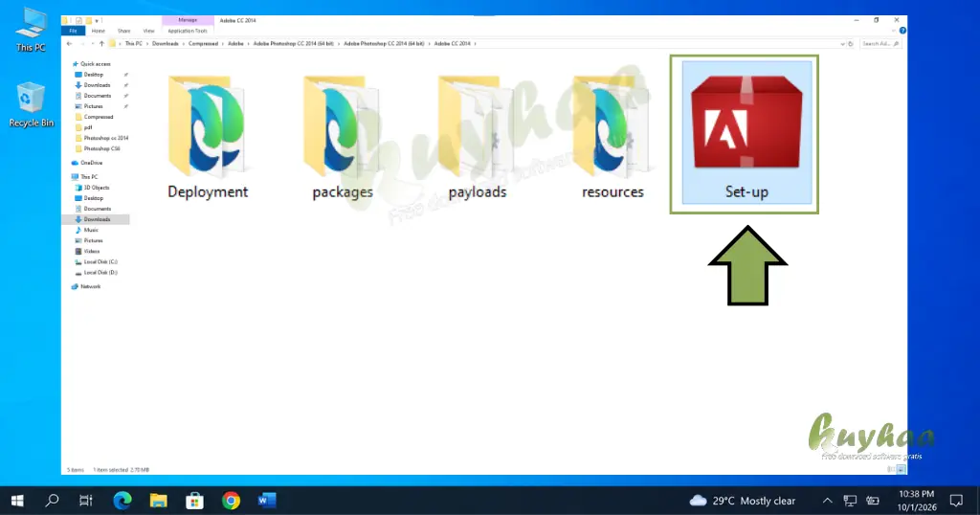Open pdf folder in sidebar
Screen dimensions: 980x515
[84, 127]
